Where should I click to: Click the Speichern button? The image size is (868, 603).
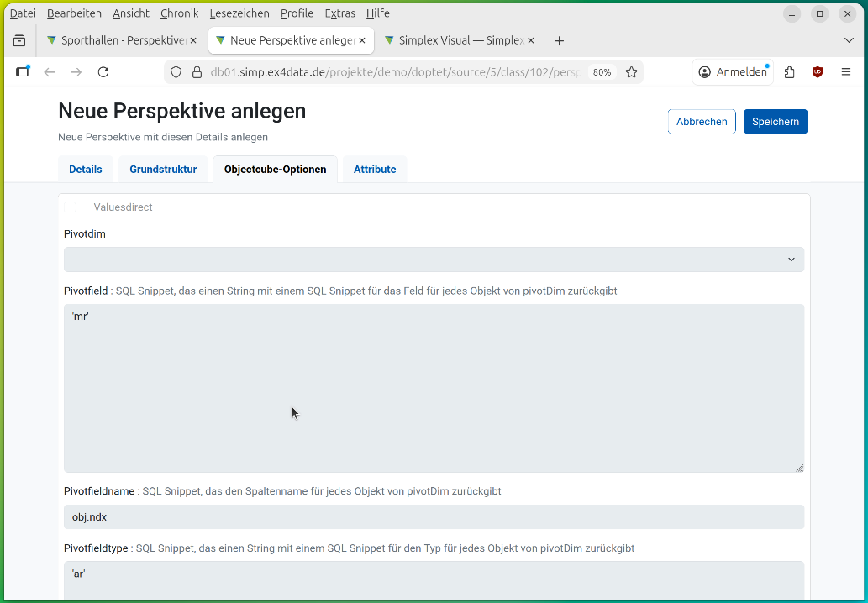(x=775, y=122)
